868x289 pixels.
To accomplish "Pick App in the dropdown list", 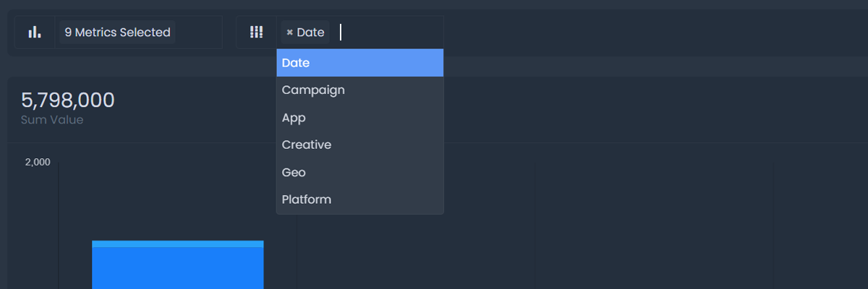I will [294, 118].
